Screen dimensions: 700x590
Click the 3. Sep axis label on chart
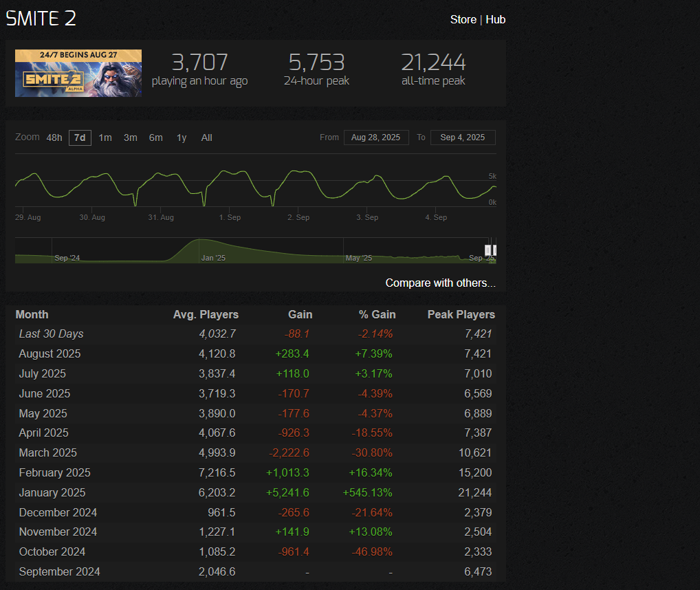click(x=367, y=217)
